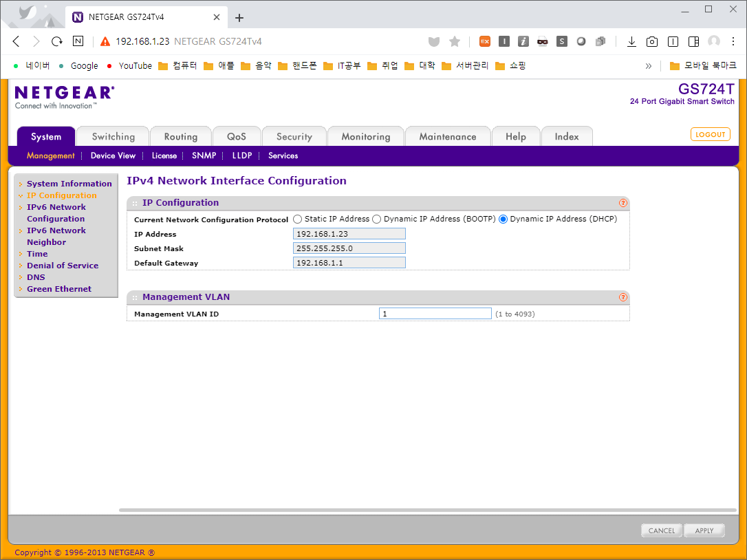This screenshot has width=747, height=560.
Task: Click the not-secure warning triangle icon
Action: (x=105, y=41)
